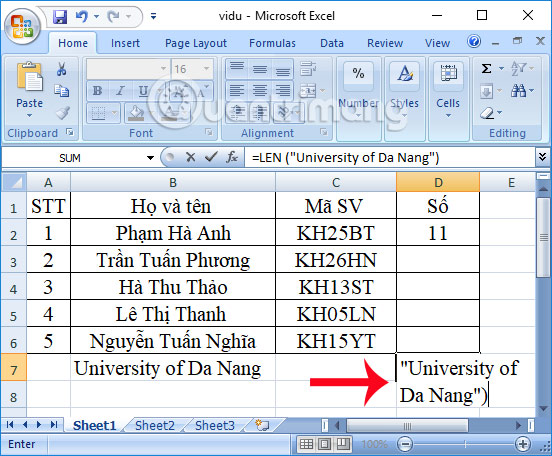Switch to Page Break Preview
The image size is (552, 456).
(x=343, y=444)
